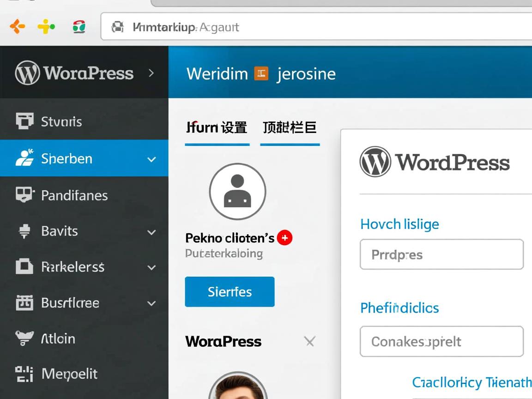Click the Busrflare calendar icon
The width and height of the screenshot is (532, 399).
pyautogui.click(x=24, y=303)
